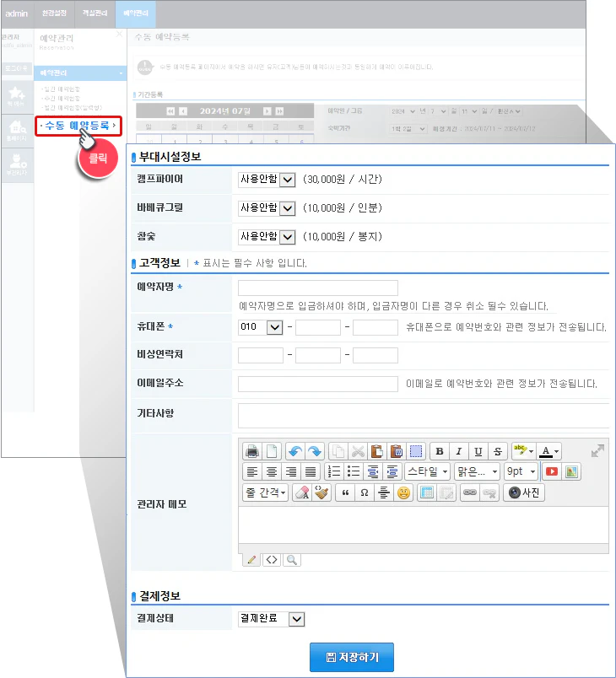Screen dimensions: 616x678
Task: Open the 9pt font size dropdown
Action: (x=521, y=471)
